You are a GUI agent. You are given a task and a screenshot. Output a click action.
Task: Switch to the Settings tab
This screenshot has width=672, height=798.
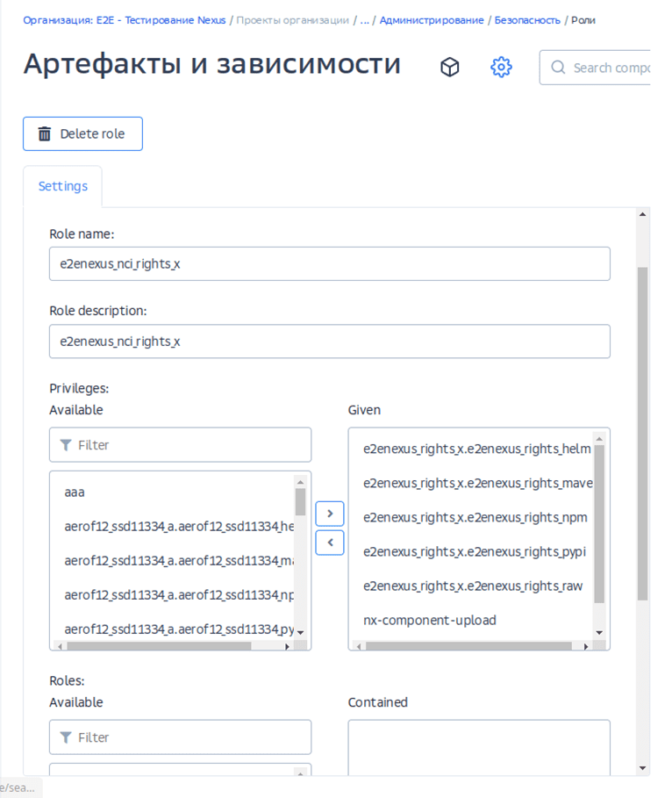click(63, 186)
